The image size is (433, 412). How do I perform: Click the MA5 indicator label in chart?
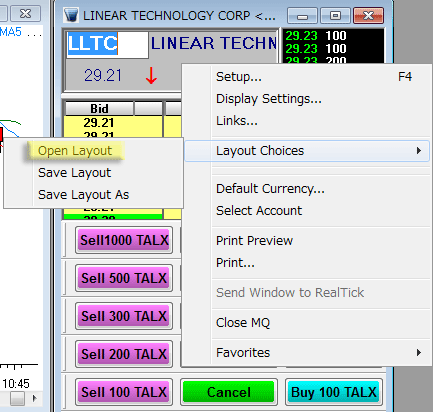click(x=11, y=32)
